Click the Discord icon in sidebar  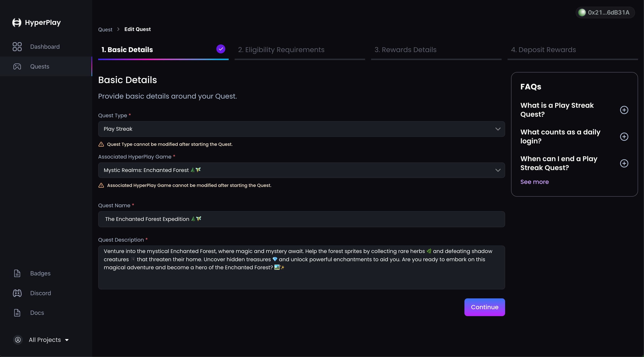point(17,293)
